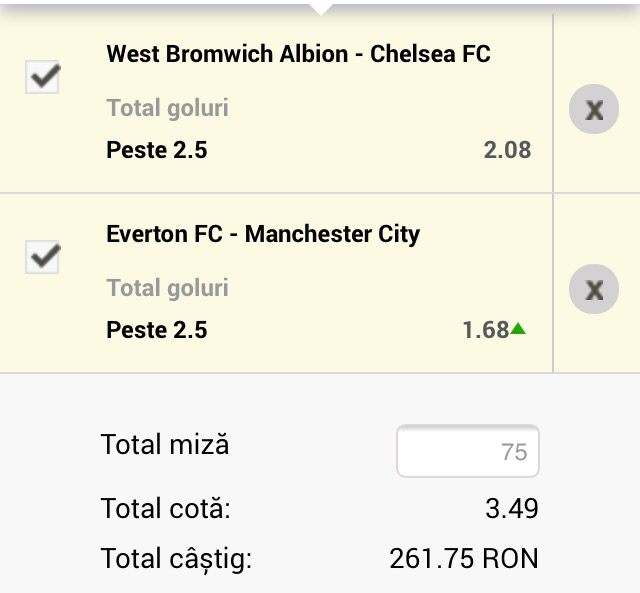Open the West Bromwich Albion - Chelsea FC match
This screenshot has width=640, height=593.
tap(298, 54)
